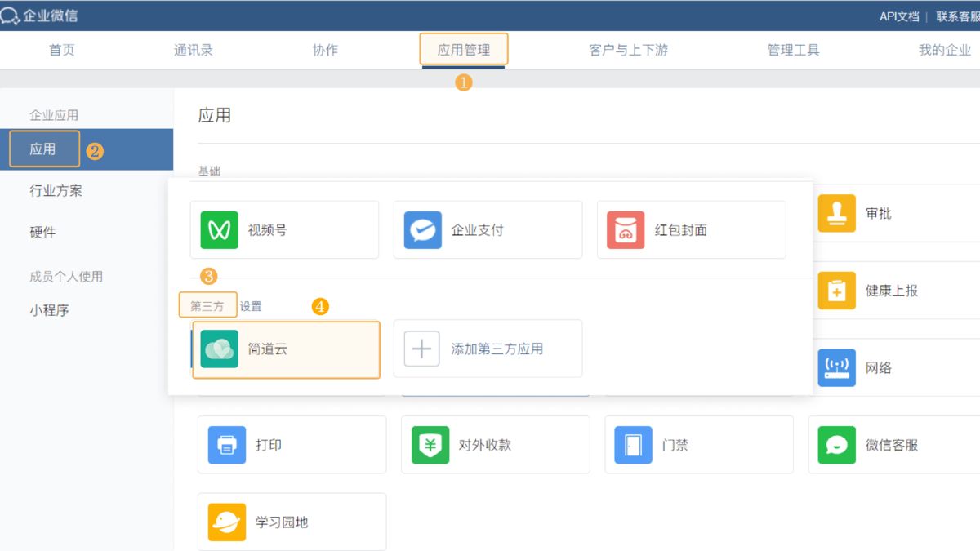The width and height of the screenshot is (980, 551).
Task: Open the 网络 router icon
Action: (x=837, y=367)
